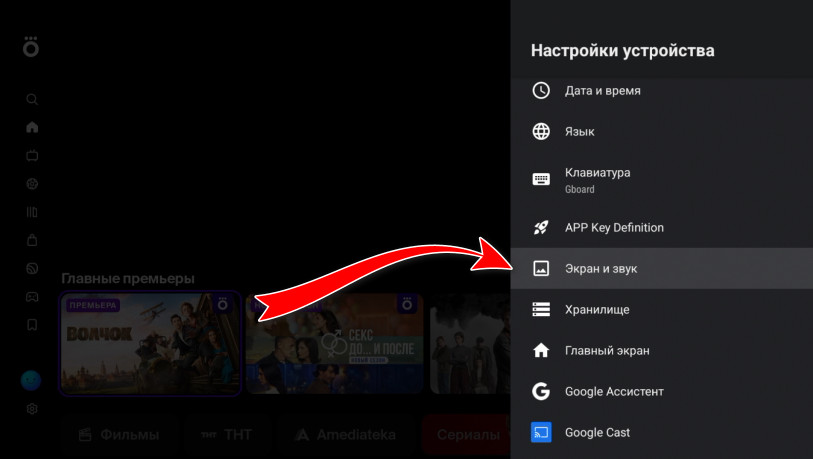Open the Волчок premiere poster
The image size is (813, 459).
150,343
